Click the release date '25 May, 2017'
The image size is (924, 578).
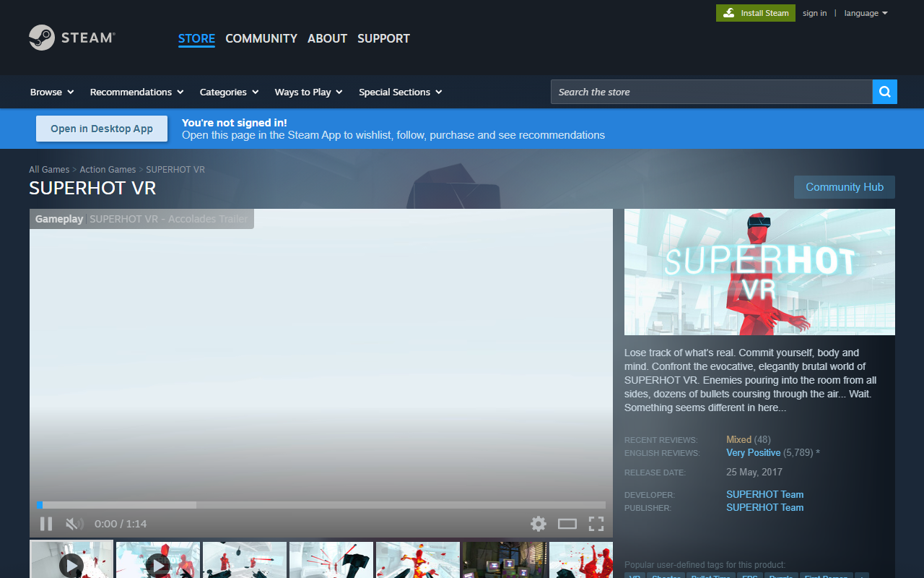pyautogui.click(x=754, y=473)
